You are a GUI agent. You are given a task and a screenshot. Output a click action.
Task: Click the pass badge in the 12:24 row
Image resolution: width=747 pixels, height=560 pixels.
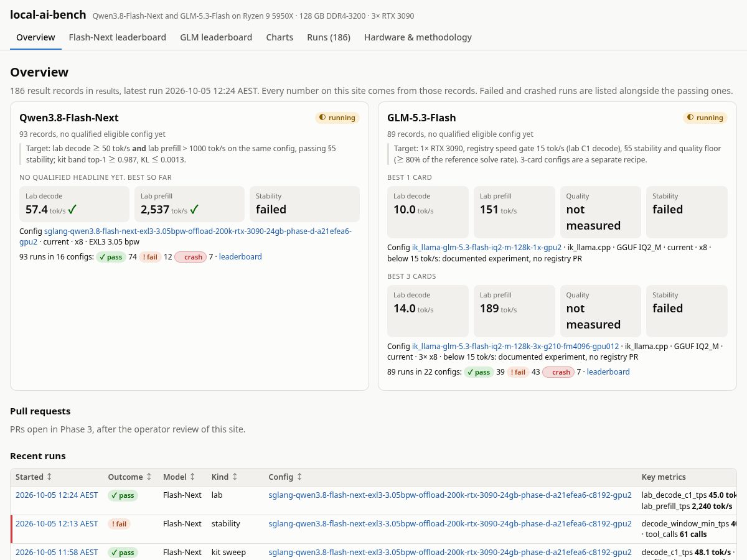click(x=123, y=495)
